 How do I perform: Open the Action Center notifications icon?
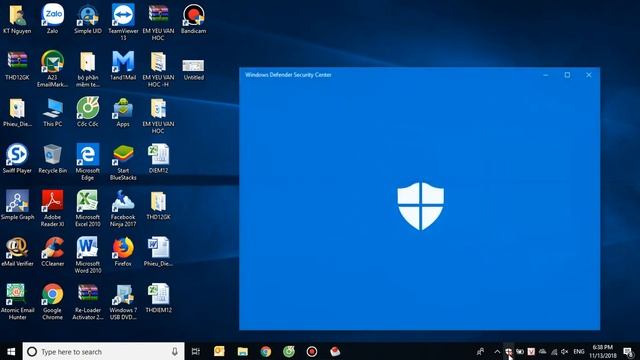(x=629, y=351)
